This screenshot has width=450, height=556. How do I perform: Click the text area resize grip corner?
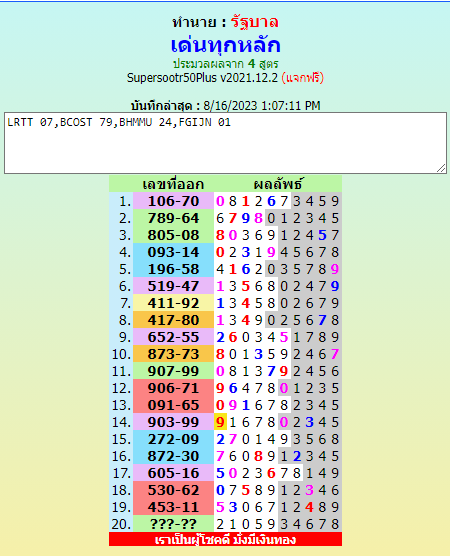(441, 168)
